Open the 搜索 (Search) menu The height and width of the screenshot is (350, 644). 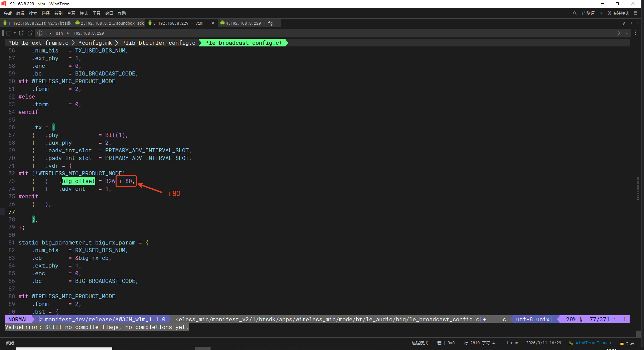coord(33,13)
